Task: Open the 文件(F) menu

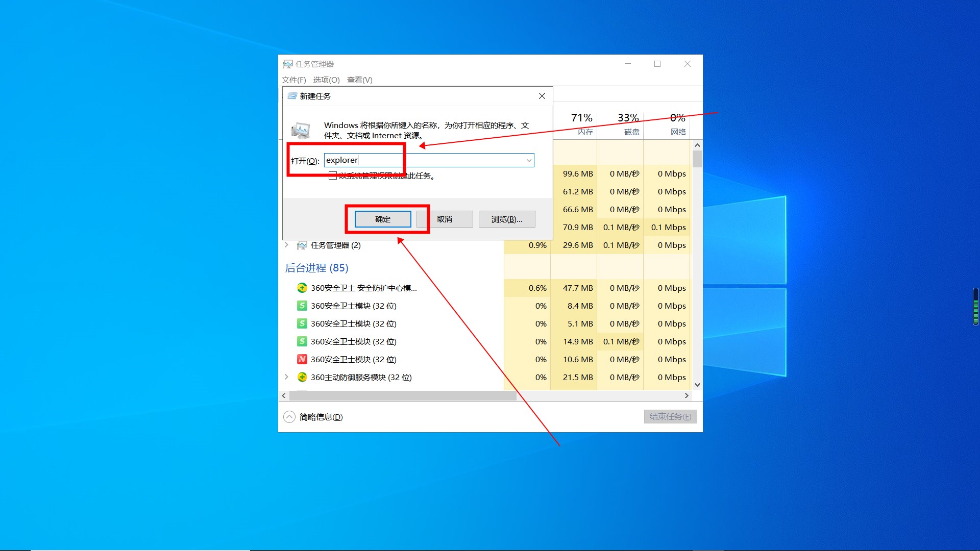Action: click(293, 80)
